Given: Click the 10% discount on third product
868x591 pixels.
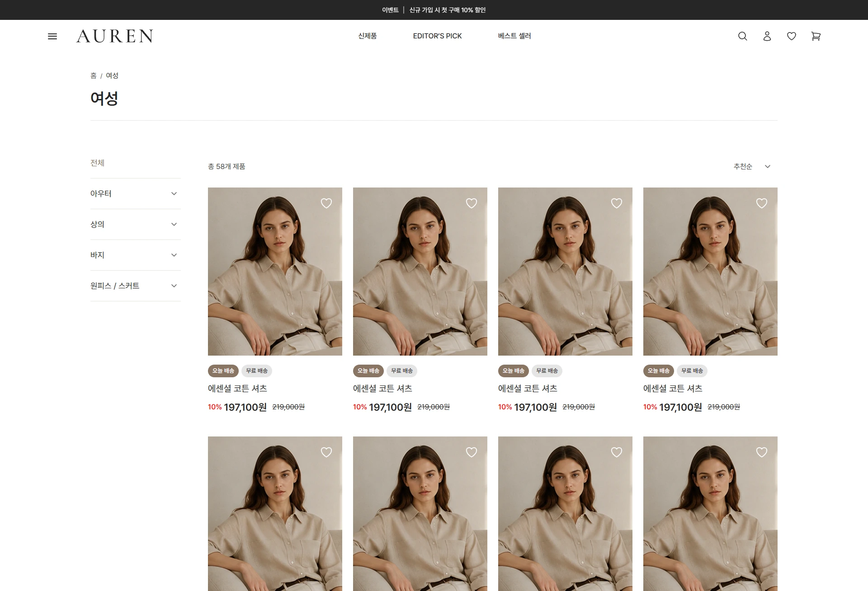Looking at the screenshot, I should 505,407.
